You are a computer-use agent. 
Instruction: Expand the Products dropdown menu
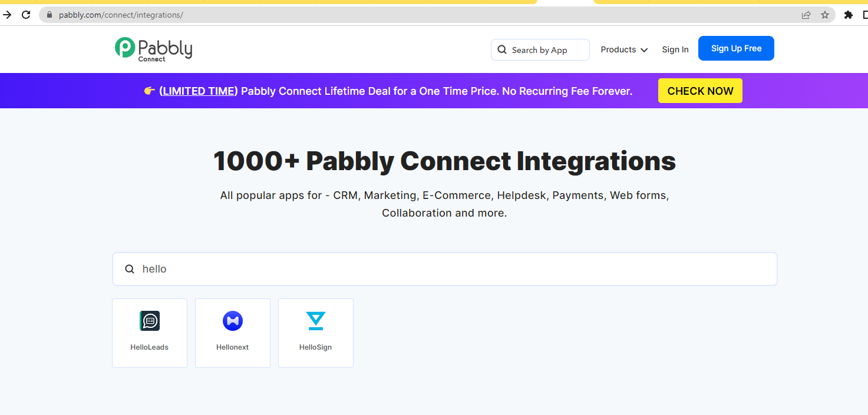tap(624, 50)
